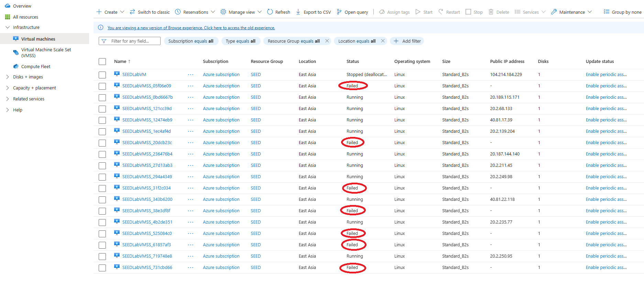The width and height of the screenshot is (644, 281).
Task: Tick the checkbox for SEEDLabVMSS_236476b4
Action: [102, 154]
